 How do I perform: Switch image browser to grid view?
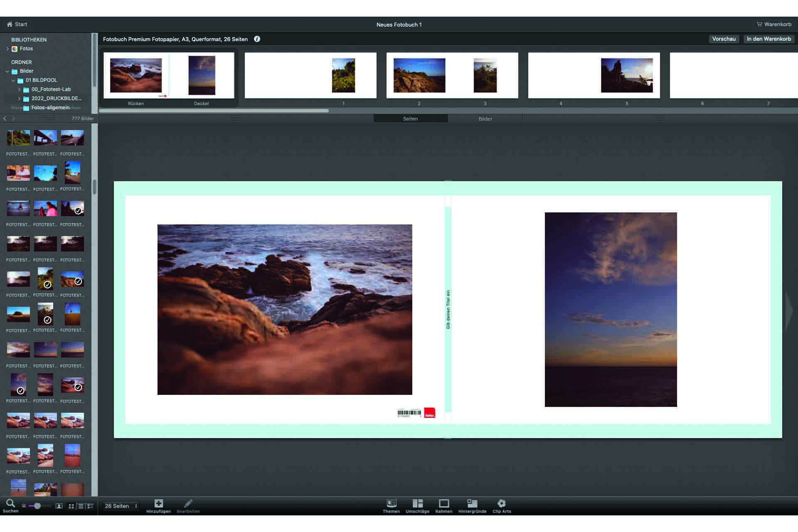point(71,506)
